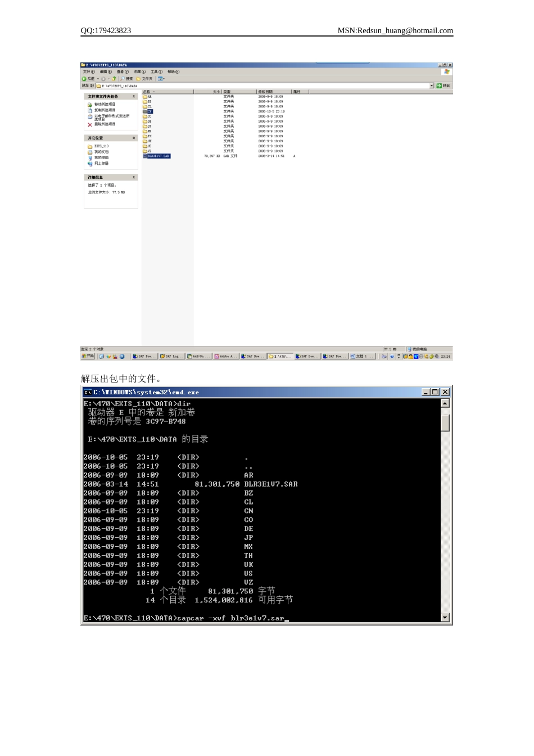534x756 pixels.
Task: Open the TH folder in Explorer
Action: pos(147,136)
